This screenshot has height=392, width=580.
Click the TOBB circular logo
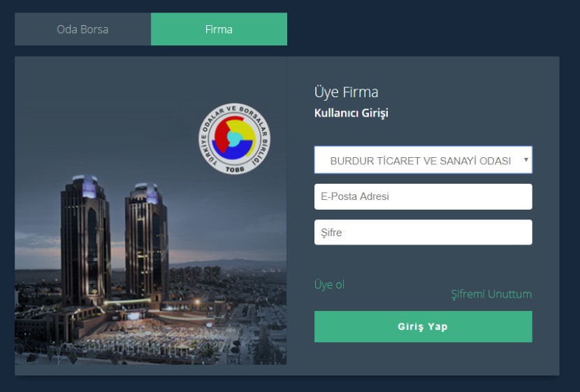pyautogui.click(x=234, y=138)
